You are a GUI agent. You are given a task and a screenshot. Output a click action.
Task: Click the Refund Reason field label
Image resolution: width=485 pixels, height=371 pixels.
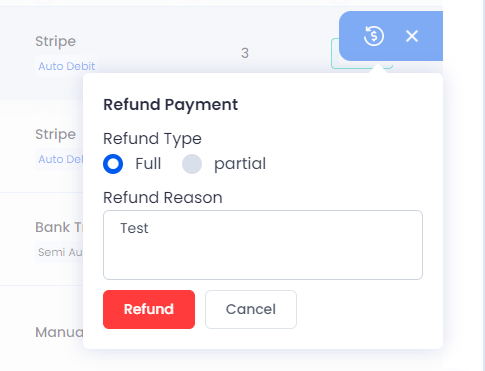point(163,198)
